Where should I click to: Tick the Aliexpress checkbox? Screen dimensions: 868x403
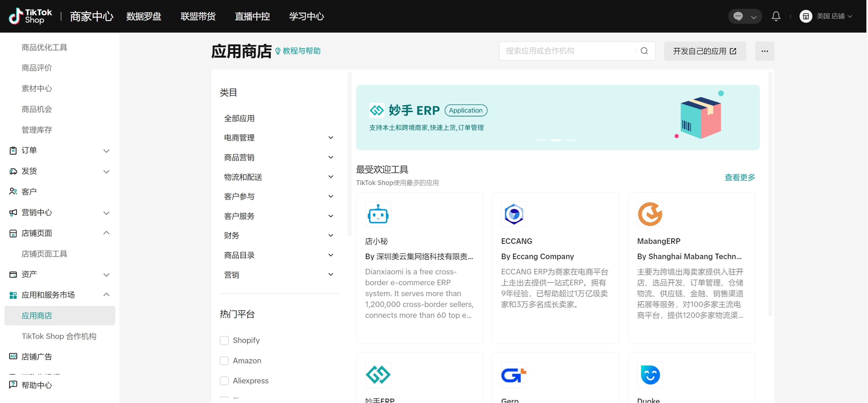pos(224,380)
